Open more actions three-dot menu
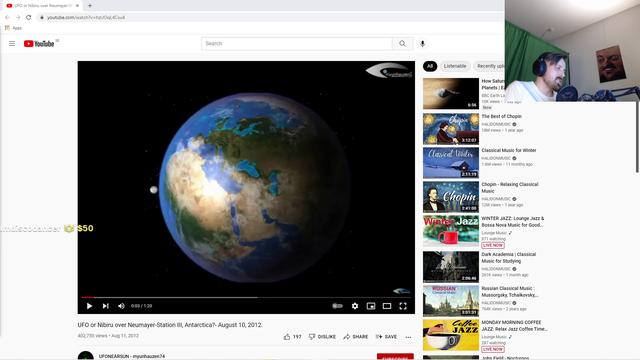640x360 pixels. 408,337
